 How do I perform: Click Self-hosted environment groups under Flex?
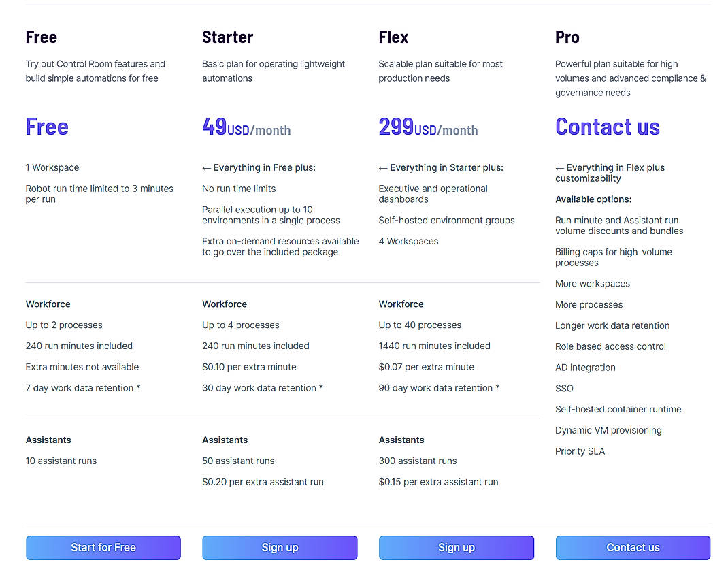click(446, 220)
